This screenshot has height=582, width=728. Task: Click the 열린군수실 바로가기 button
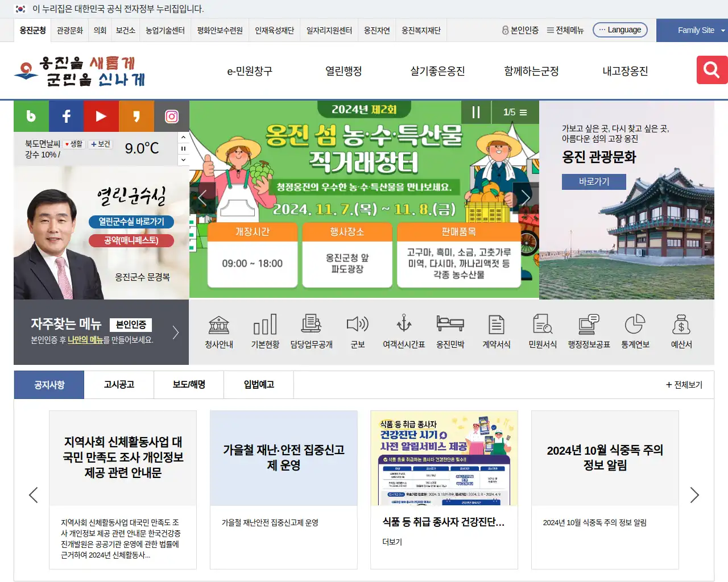131,222
